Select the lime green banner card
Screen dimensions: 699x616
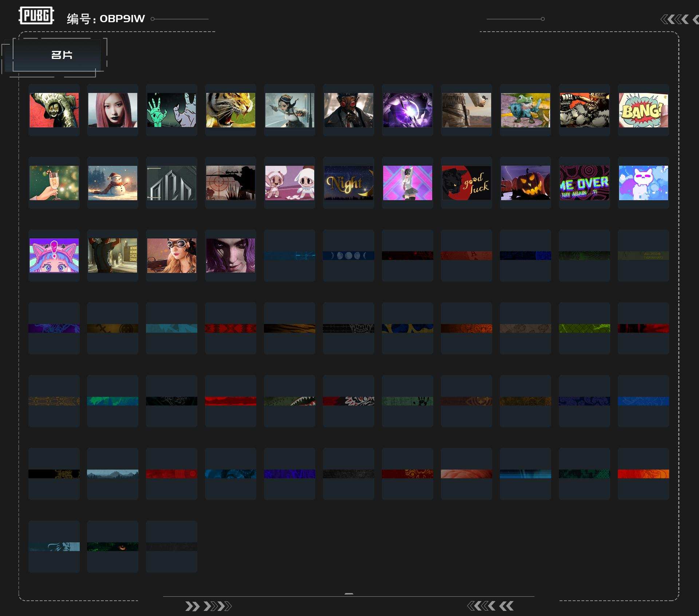coord(584,328)
